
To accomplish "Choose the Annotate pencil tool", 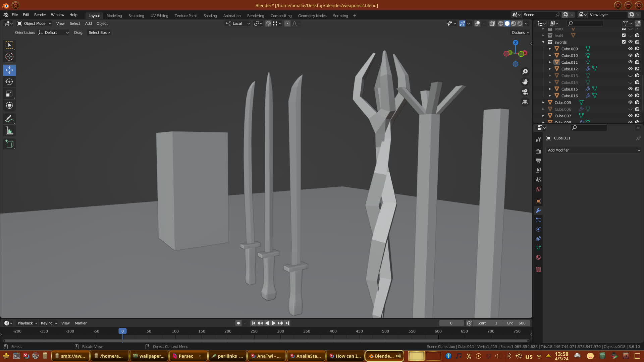I will (x=9, y=119).
